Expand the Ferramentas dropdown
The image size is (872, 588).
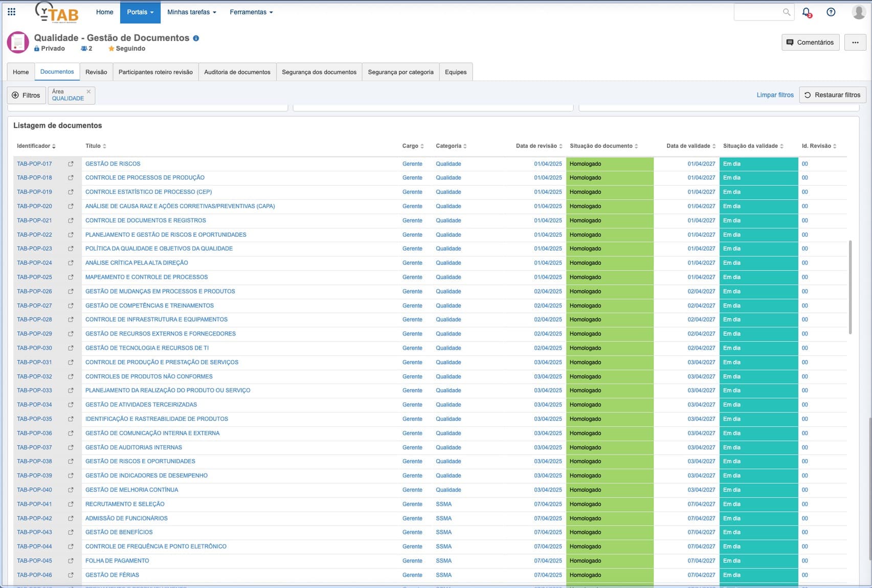pos(251,12)
